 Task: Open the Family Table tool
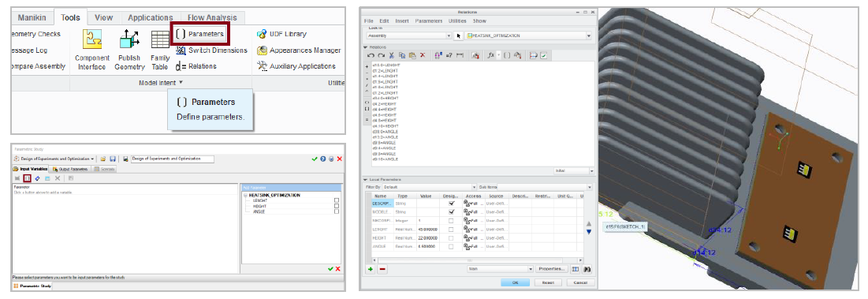point(160,49)
